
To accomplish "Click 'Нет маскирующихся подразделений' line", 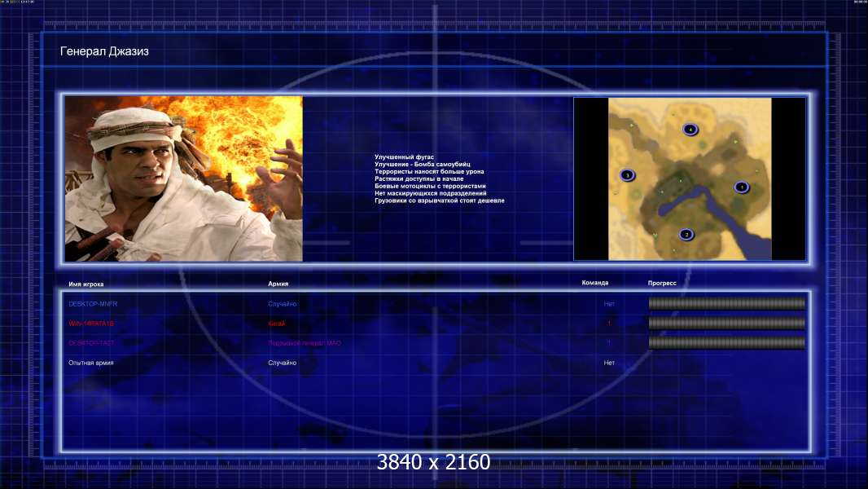I will (x=431, y=193).
